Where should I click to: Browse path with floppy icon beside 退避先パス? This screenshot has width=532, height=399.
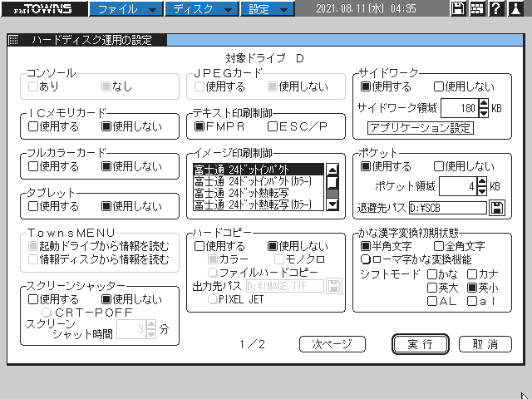pyautogui.click(x=497, y=208)
